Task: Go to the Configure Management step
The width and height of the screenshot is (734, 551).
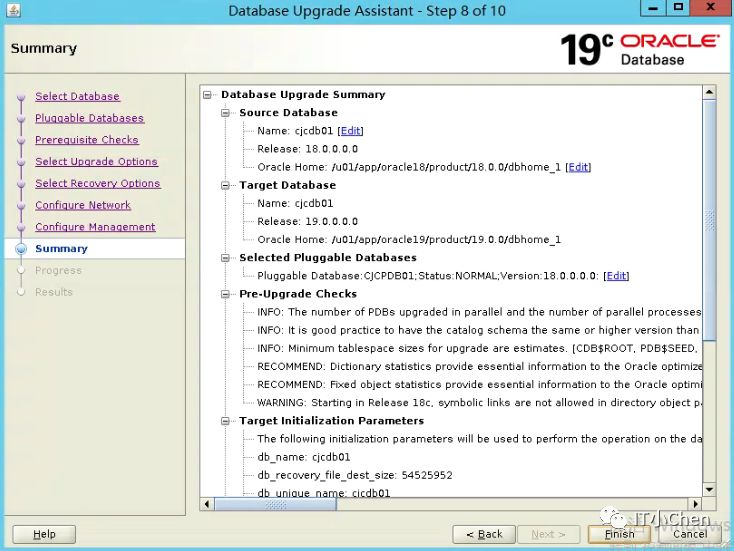Action: [95, 227]
